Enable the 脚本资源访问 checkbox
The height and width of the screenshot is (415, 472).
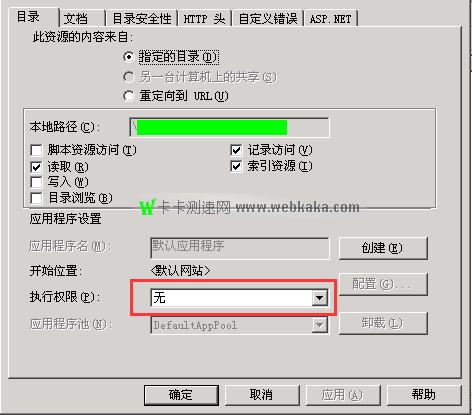click(x=36, y=150)
